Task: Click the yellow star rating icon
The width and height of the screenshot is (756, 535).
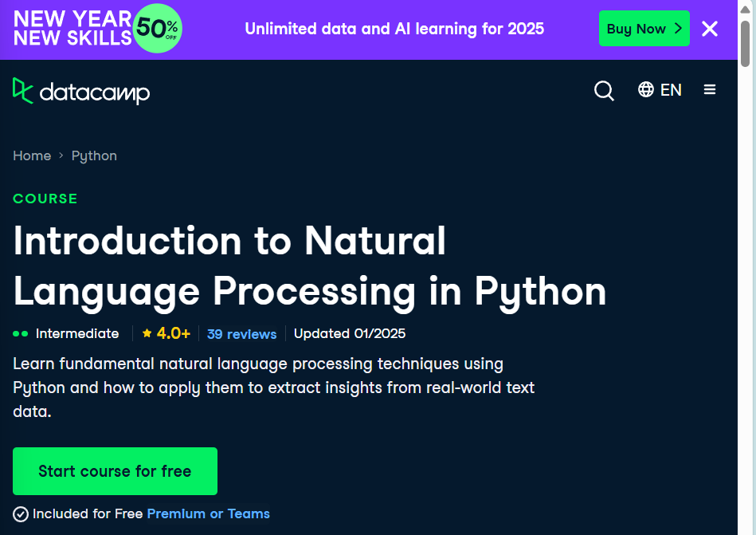Action: [147, 332]
